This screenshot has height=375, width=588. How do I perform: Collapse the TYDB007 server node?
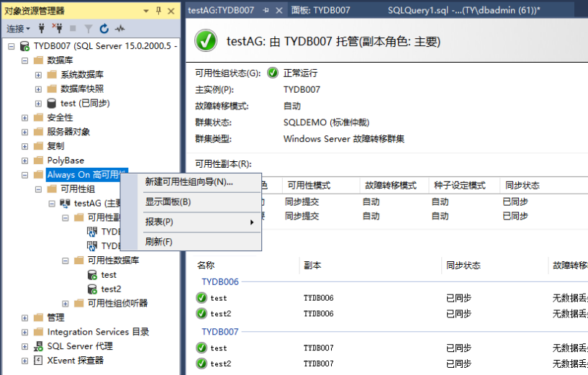12,46
